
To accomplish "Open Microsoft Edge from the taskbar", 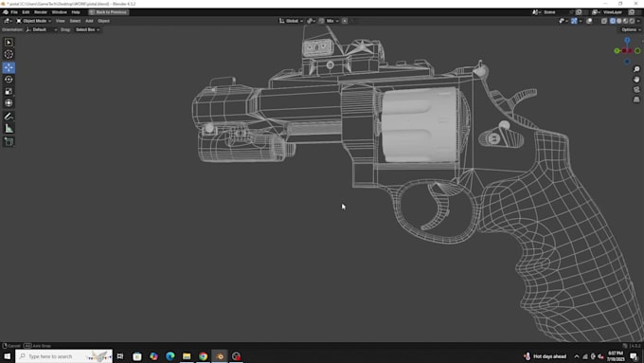I will coord(170,356).
